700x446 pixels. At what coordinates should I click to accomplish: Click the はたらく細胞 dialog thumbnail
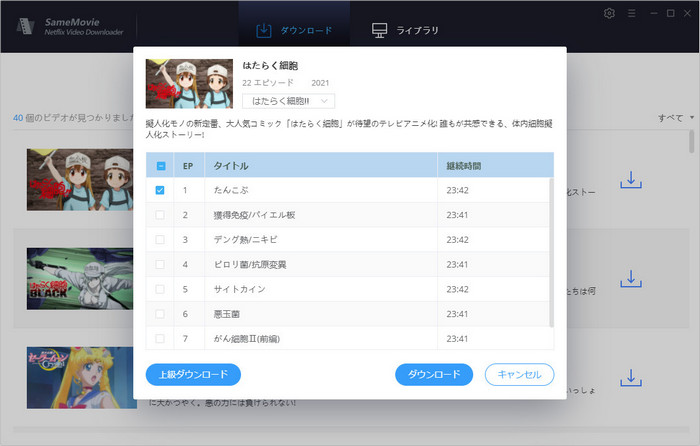(x=187, y=83)
